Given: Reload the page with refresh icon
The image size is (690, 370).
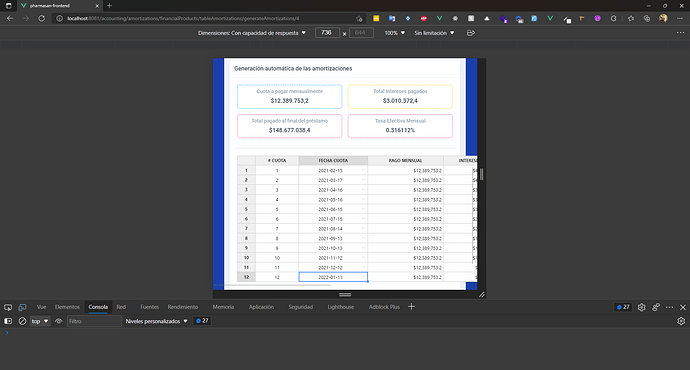Looking at the screenshot, I should pyautogui.click(x=41, y=18).
